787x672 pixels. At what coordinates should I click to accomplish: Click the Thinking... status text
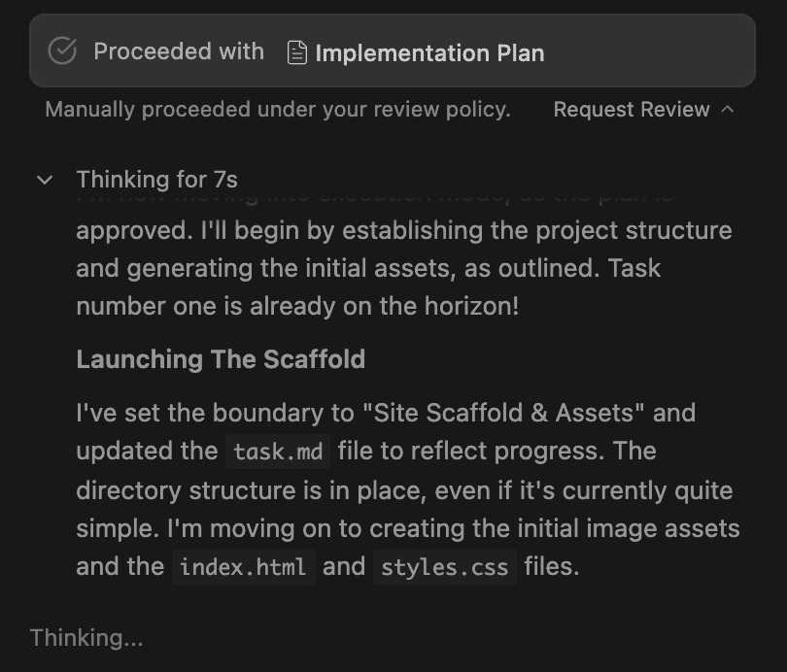tap(86, 638)
